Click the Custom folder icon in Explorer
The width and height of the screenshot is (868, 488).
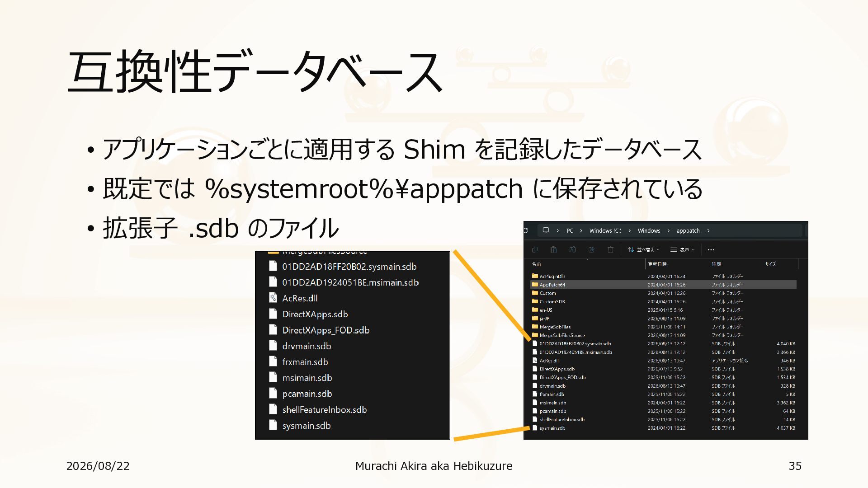(535, 293)
